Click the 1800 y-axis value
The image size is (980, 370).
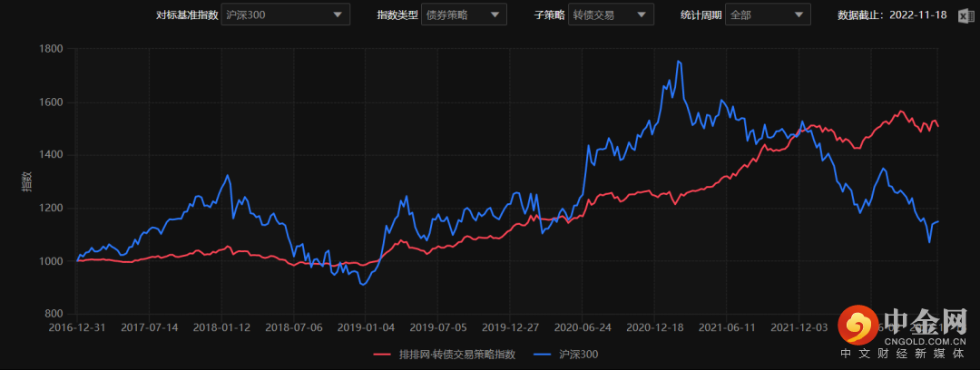[51, 49]
